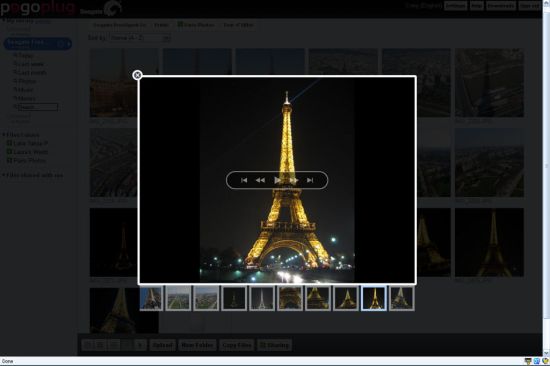Select Seagate Free device in sidebar
This screenshot has width=550, height=366.
(38, 43)
